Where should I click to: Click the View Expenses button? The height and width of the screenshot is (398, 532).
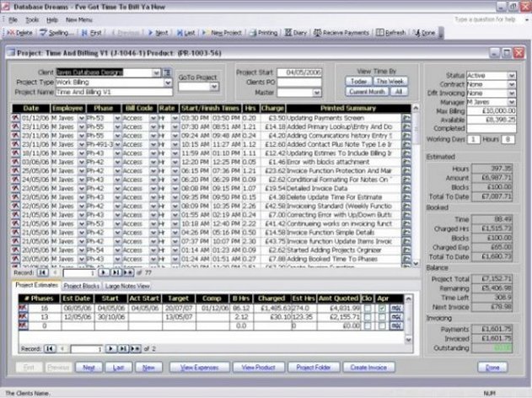(x=200, y=368)
